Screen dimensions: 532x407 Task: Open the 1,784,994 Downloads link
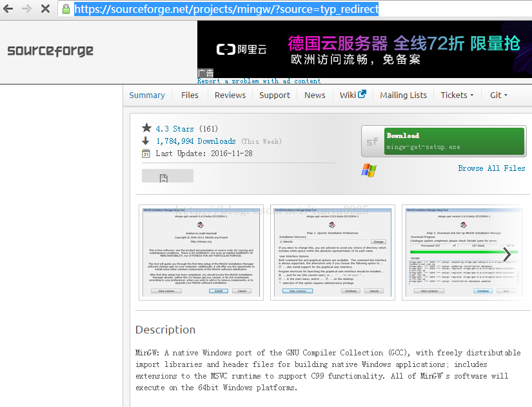point(196,141)
